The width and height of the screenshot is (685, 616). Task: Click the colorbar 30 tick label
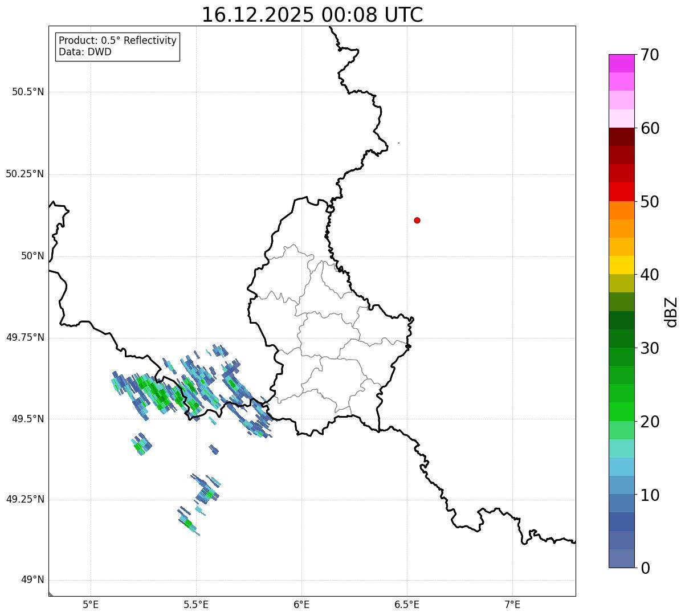pyautogui.click(x=650, y=348)
